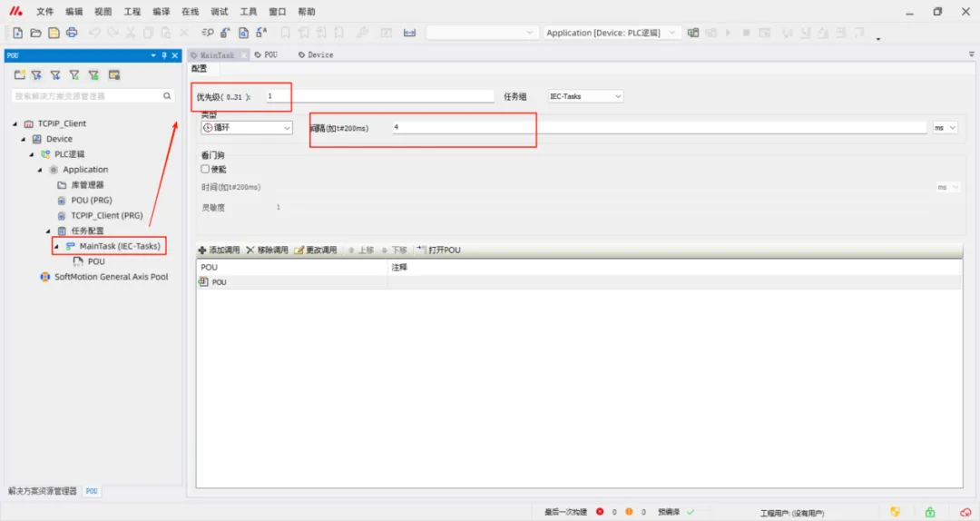The image size is (980, 521).
Task: Open the interval ms unit dropdown
Action: (x=945, y=128)
